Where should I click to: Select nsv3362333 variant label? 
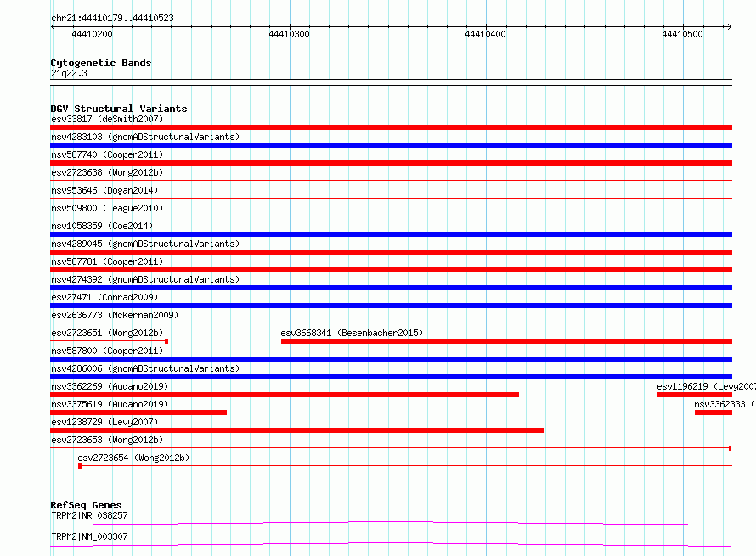point(725,404)
